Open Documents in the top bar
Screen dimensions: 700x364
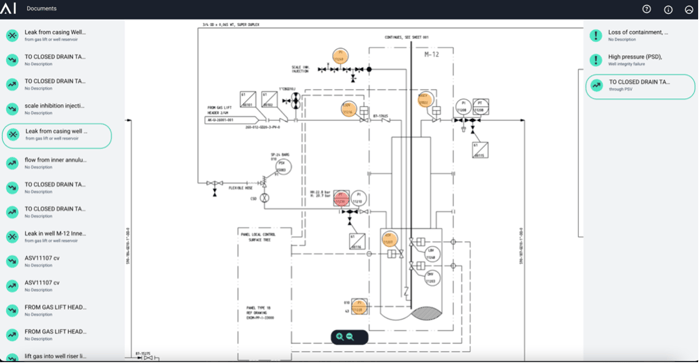41,8
